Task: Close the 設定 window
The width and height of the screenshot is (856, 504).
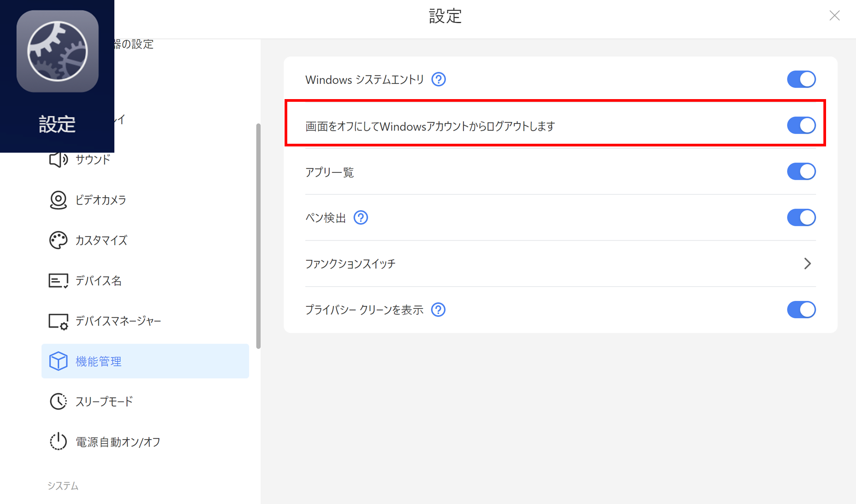Action: [x=834, y=16]
